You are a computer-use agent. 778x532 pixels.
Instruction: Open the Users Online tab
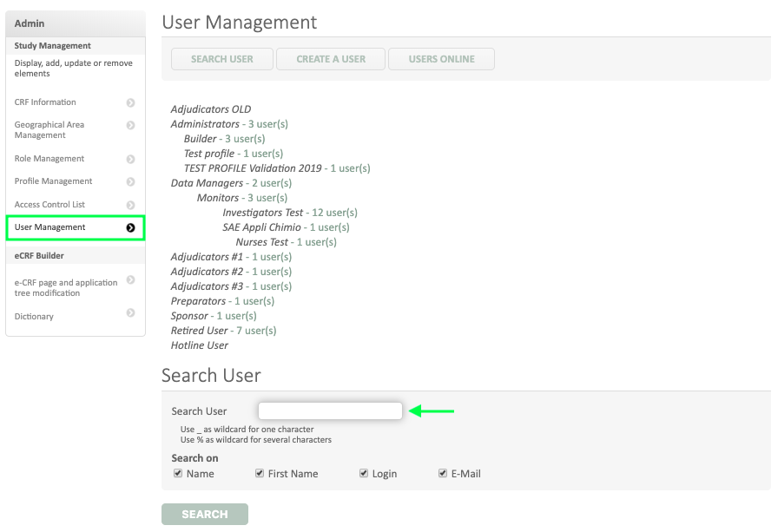[441, 59]
